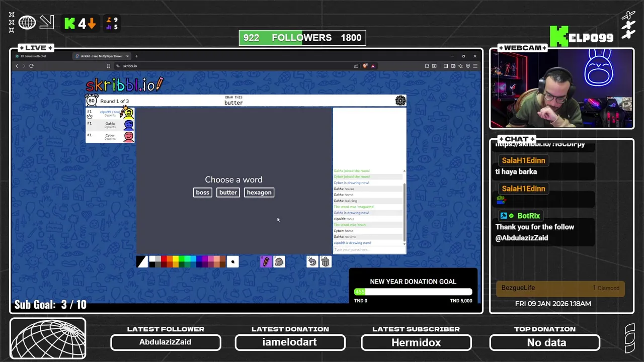Viewport: 644px width, 362px height.
Task: Click the undo arrow tool
Action: (312, 261)
